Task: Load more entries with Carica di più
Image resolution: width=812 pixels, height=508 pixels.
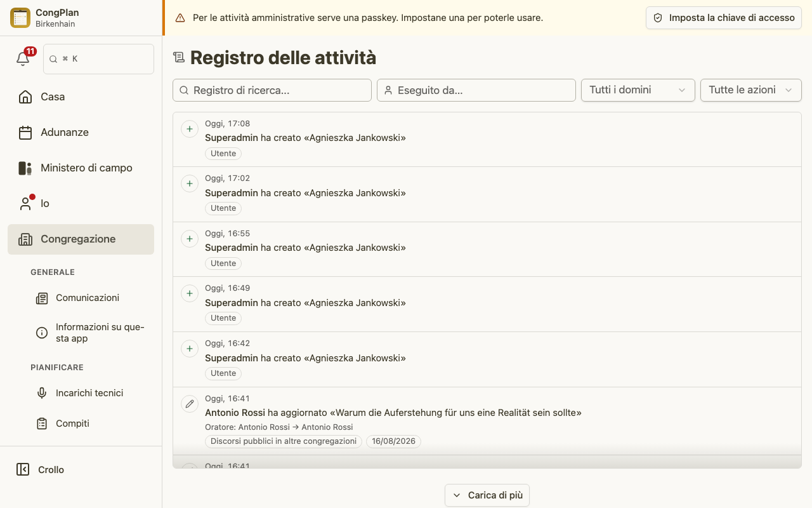Action: point(487,495)
